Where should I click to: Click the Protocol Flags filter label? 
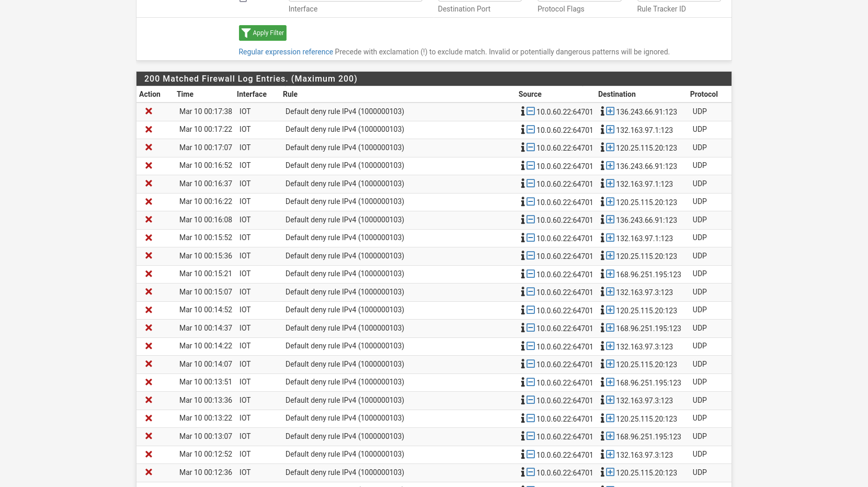561,9
